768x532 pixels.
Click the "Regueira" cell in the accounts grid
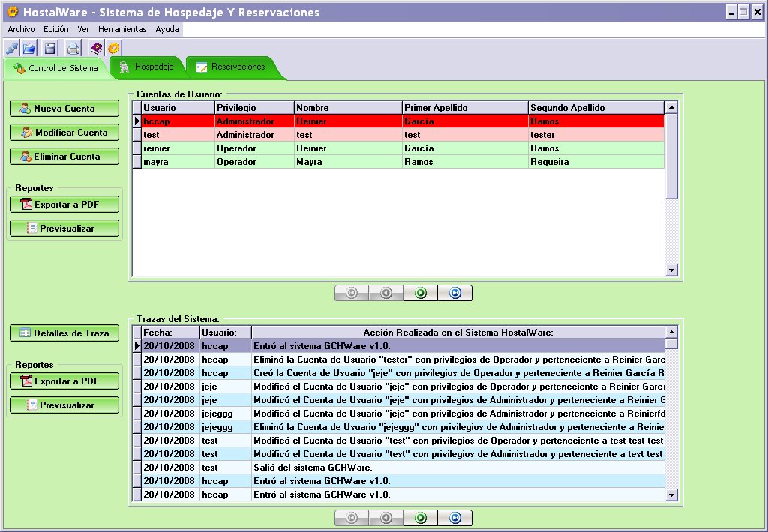[x=596, y=162]
